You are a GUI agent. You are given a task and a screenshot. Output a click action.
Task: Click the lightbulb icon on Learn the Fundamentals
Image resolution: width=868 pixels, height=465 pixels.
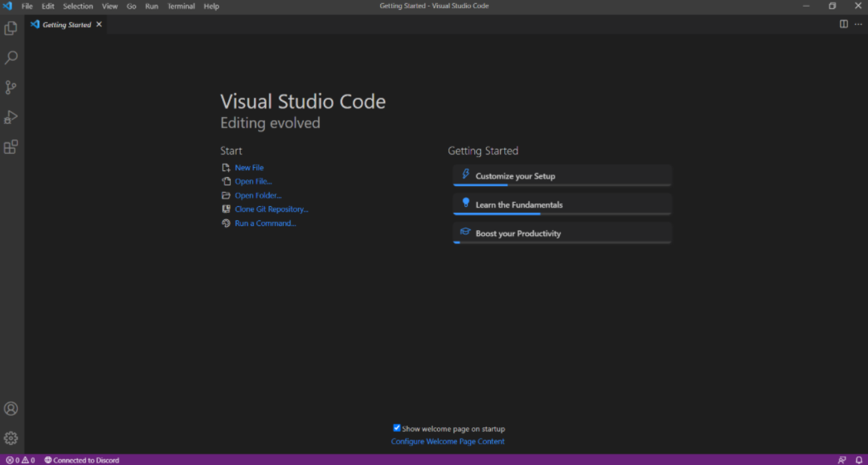pyautogui.click(x=466, y=203)
